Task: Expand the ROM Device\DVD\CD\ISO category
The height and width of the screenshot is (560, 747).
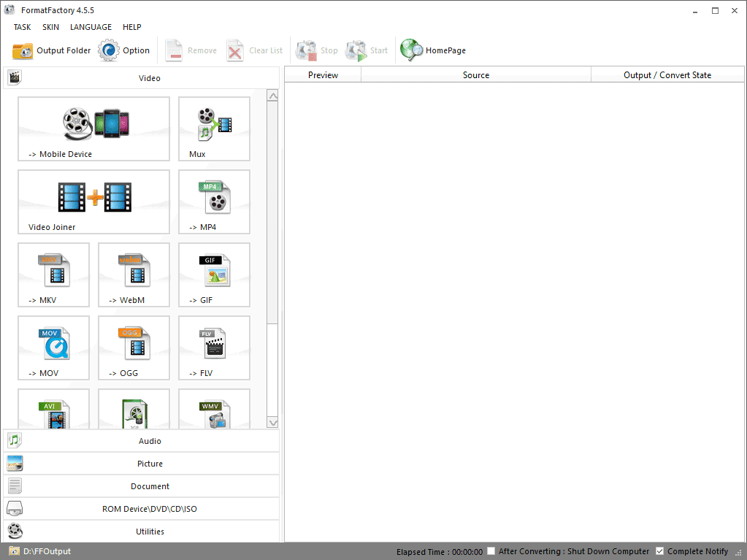Action: pyautogui.click(x=142, y=509)
